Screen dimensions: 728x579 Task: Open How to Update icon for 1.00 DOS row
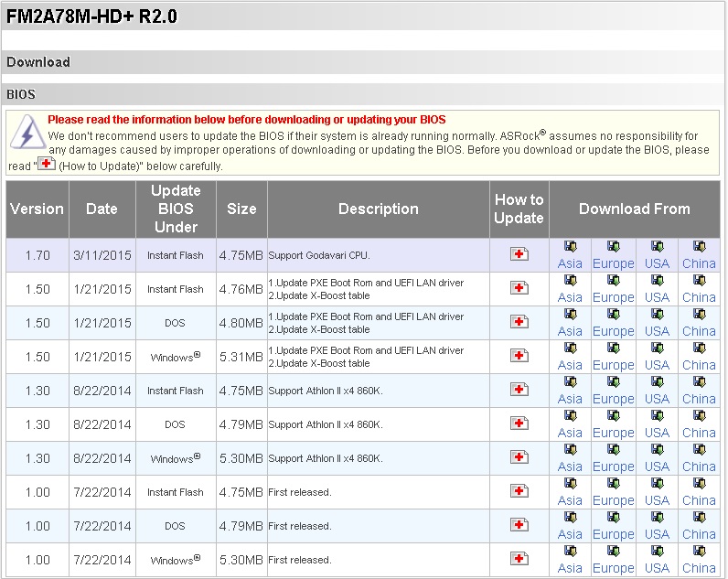pos(519,525)
